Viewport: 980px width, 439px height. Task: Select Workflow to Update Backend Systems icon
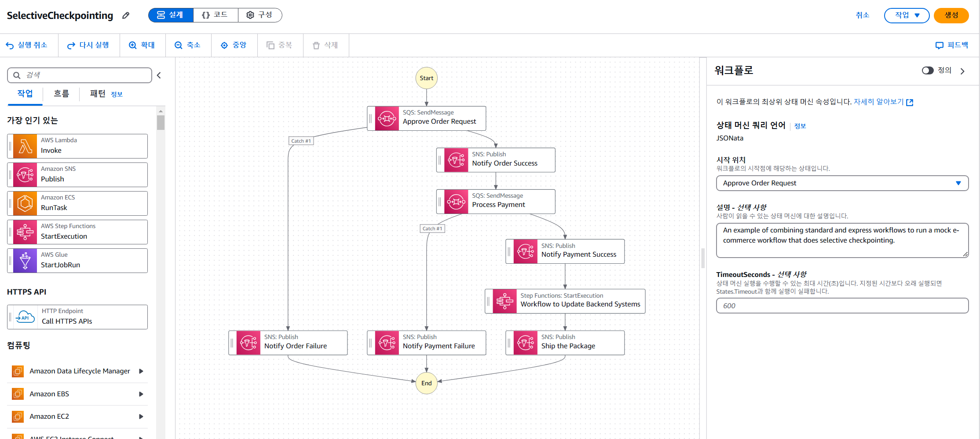505,301
